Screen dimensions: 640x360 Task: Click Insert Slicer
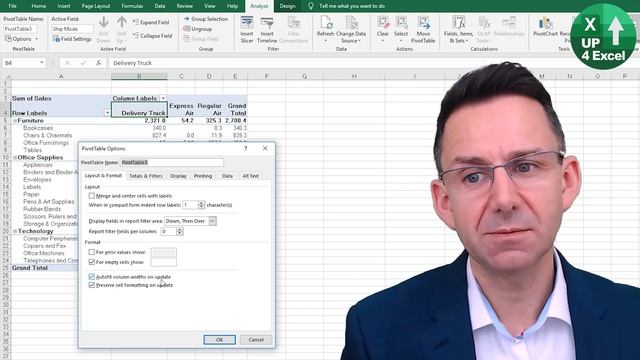247,29
